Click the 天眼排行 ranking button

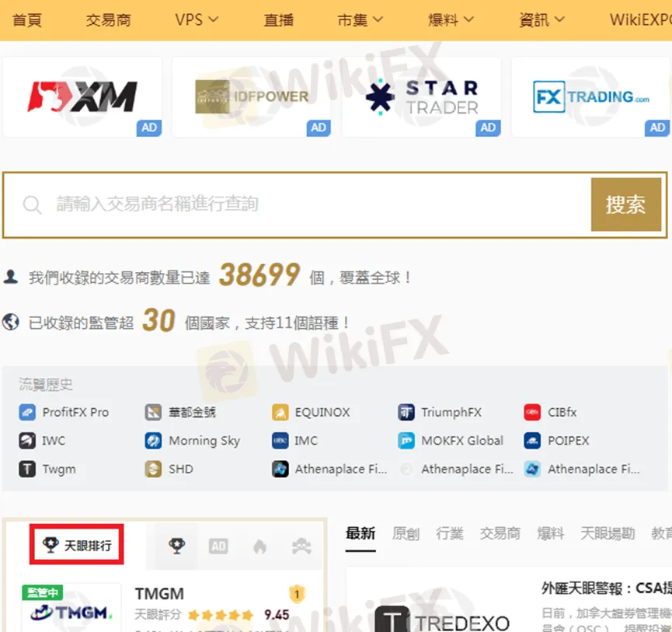pyautogui.click(x=77, y=544)
